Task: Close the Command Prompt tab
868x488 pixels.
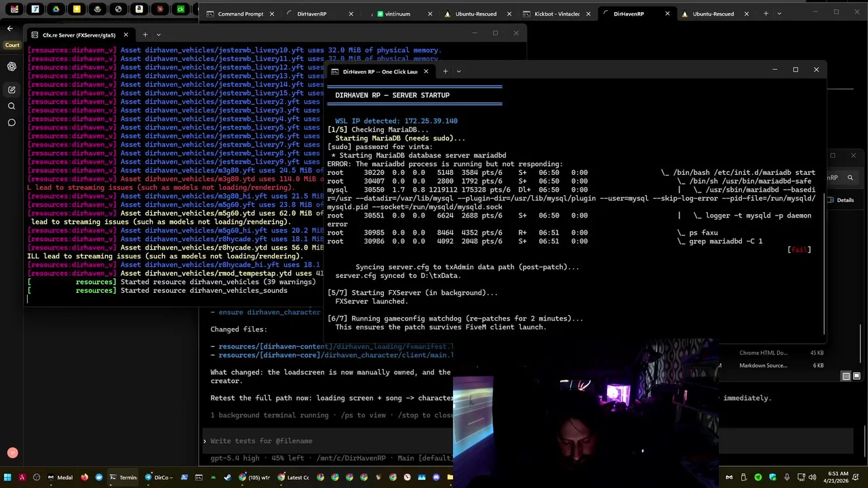Action: [271, 14]
